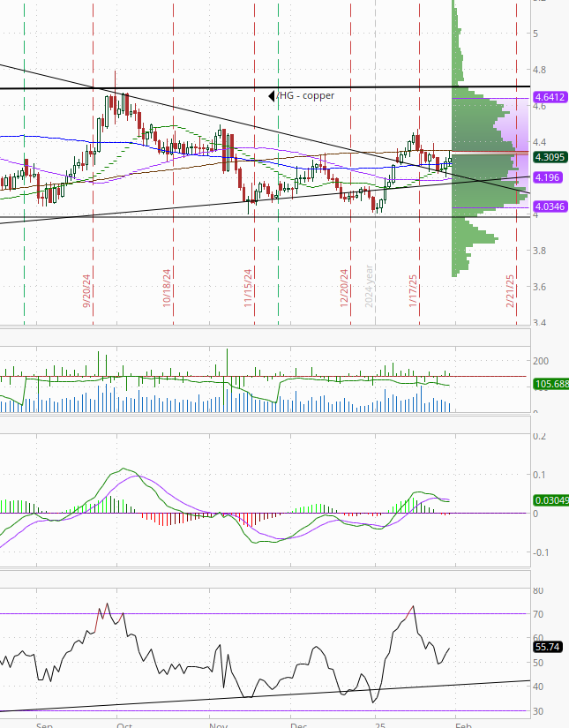This screenshot has width=569, height=728.
Task: Click the 4.4 price axis value
Action: 539,142
